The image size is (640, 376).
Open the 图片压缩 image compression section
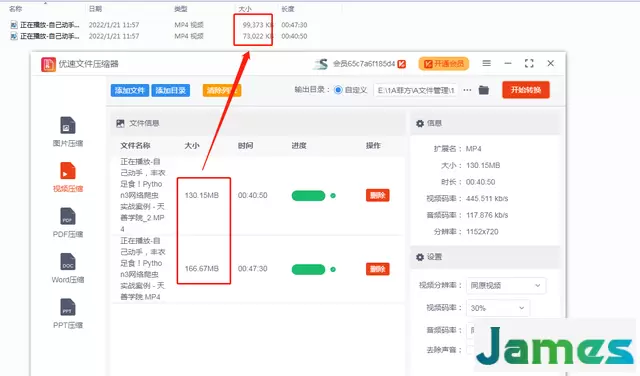68,132
